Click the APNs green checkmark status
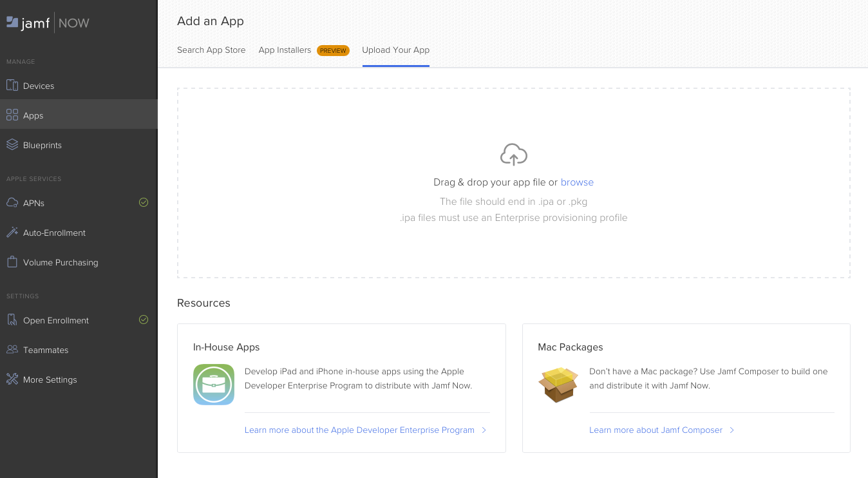Screen dimensions: 868x478 (144, 202)
